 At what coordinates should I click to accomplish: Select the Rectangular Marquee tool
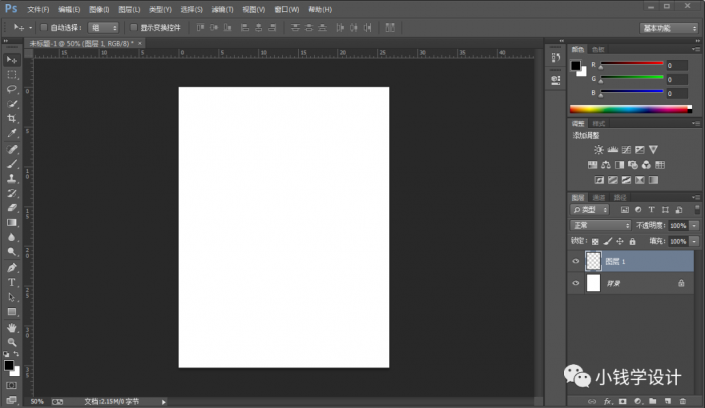12,74
